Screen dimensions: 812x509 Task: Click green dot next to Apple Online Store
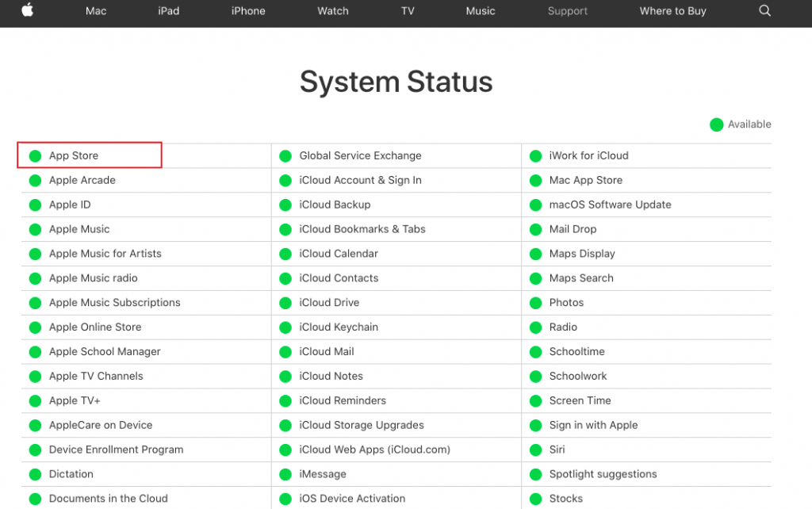tap(35, 327)
